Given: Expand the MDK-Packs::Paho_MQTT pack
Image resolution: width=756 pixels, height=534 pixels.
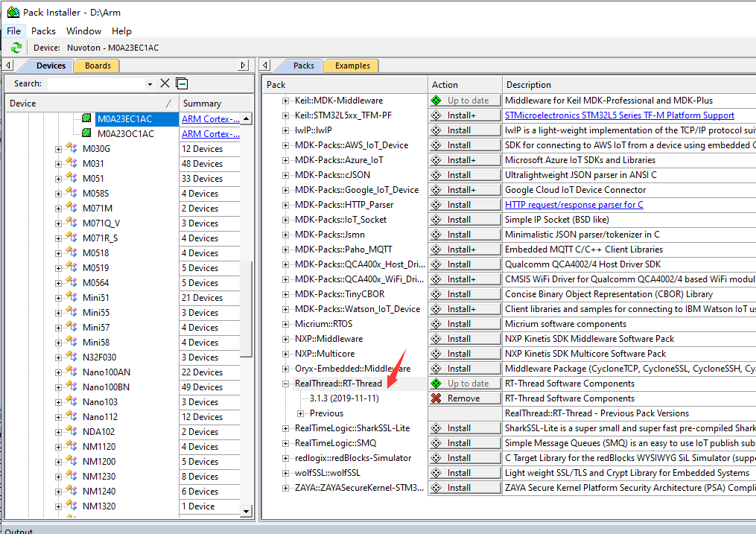Looking at the screenshot, I should pyautogui.click(x=285, y=249).
